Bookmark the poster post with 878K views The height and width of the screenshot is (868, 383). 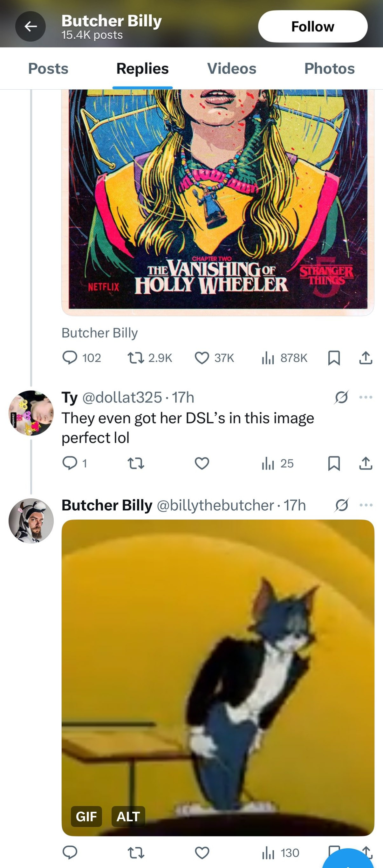334,358
